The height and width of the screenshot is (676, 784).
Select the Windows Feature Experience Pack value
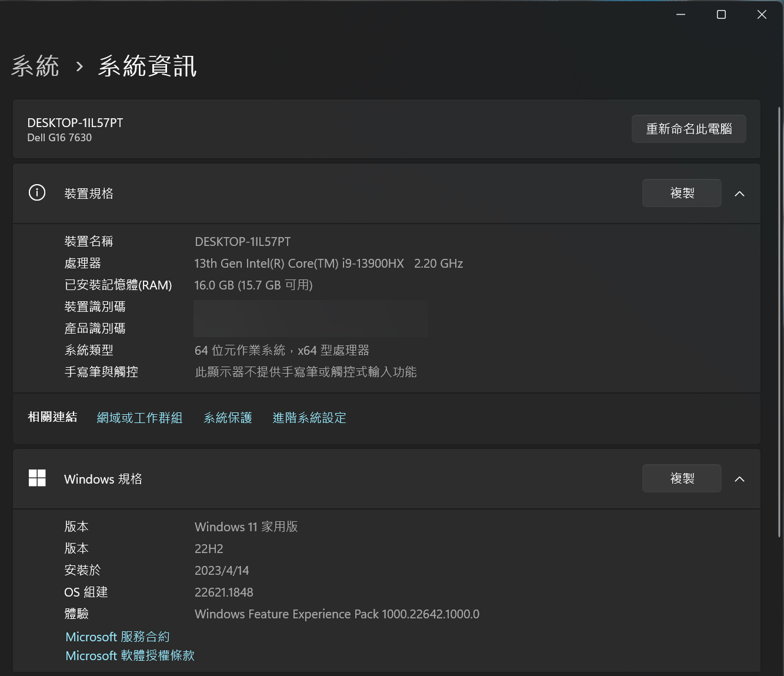coord(337,614)
